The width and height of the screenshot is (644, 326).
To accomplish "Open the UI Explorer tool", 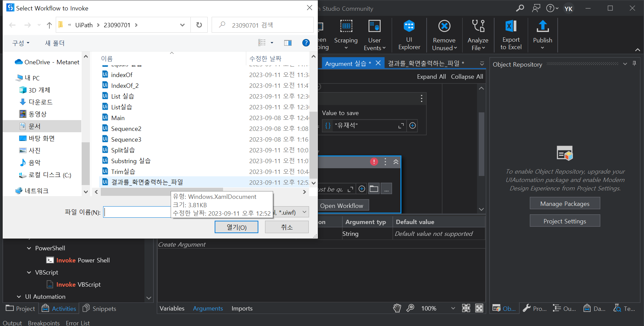I will [x=409, y=35].
